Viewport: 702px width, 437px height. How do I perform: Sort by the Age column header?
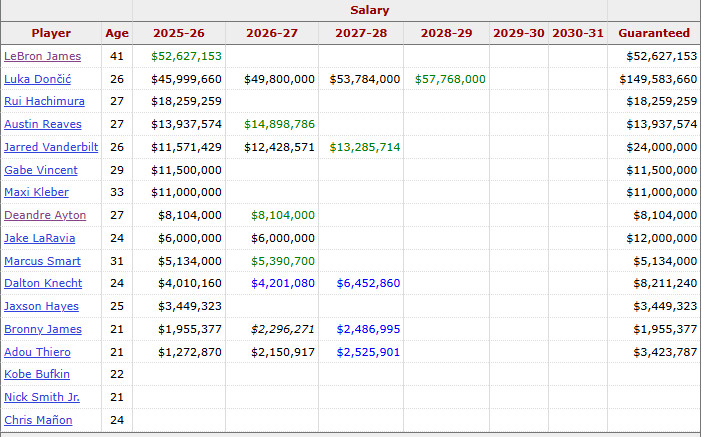click(x=117, y=33)
